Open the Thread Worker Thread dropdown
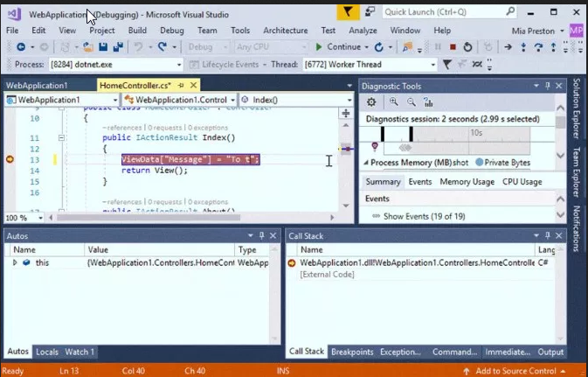The image size is (588, 377). tap(370, 65)
